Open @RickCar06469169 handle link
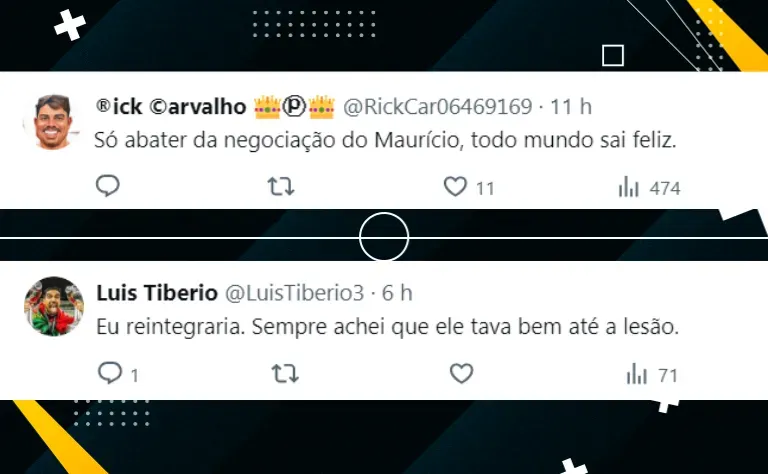 click(437, 106)
